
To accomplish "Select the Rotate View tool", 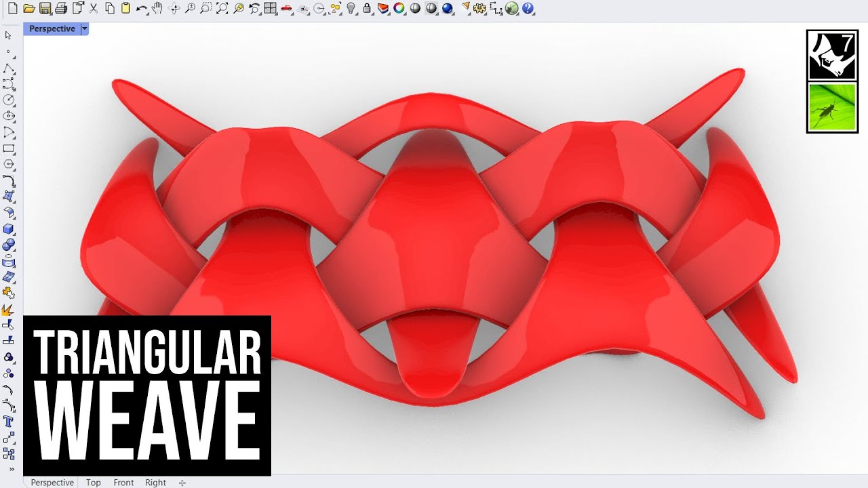I will (174, 8).
